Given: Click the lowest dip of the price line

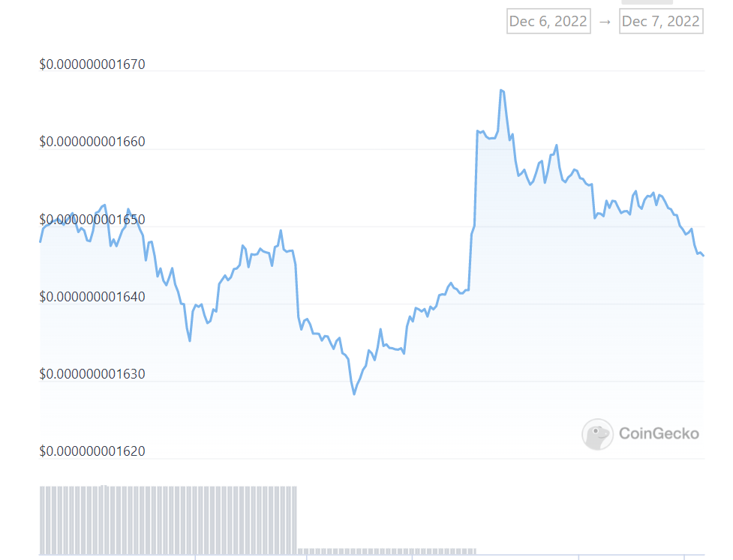Looking at the screenshot, I should pos(354,394).
